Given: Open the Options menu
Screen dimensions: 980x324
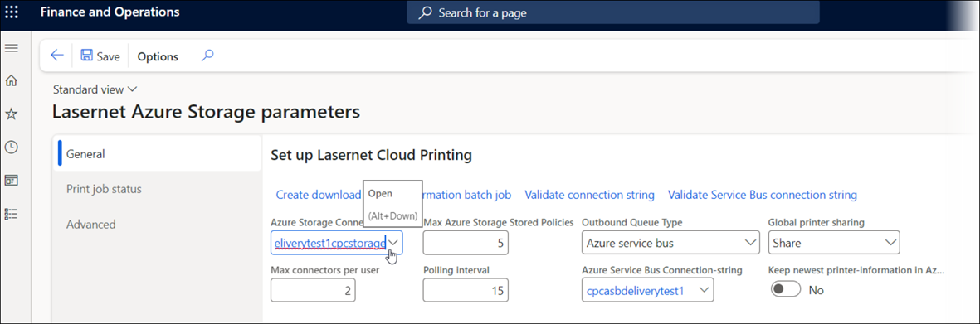Looking at the screenshot, I should (158, 56).
